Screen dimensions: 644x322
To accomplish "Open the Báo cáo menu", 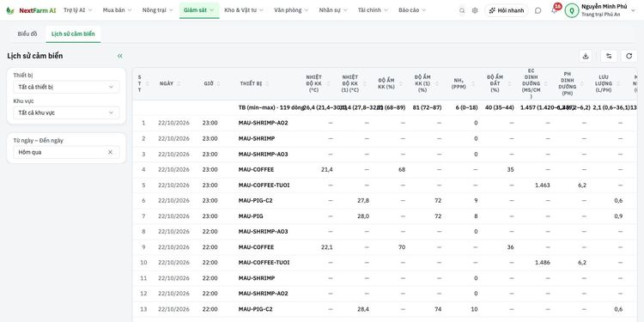I will [x=412, y=10].
